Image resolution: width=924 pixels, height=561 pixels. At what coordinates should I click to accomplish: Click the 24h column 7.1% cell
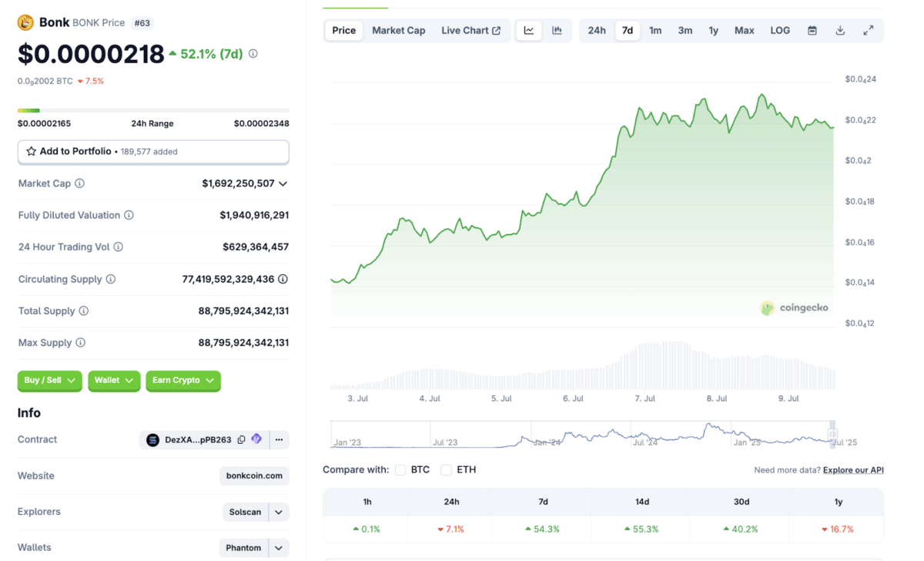coord(451,529)
